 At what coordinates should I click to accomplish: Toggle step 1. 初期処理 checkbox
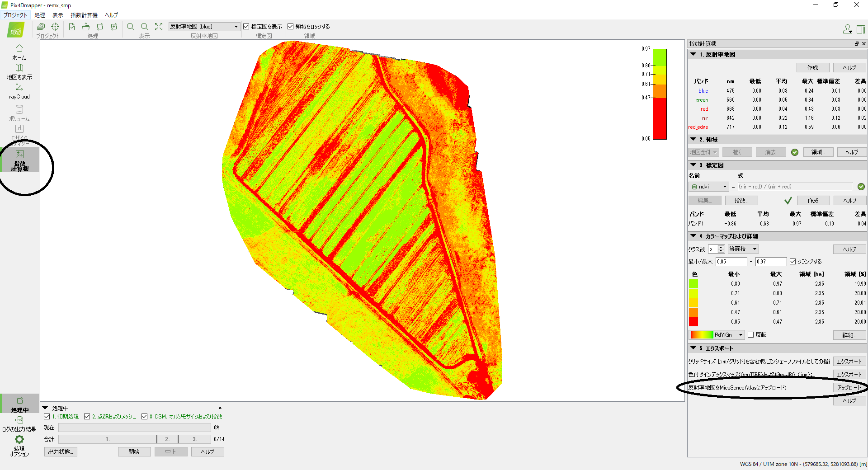[x=47, y=417]
